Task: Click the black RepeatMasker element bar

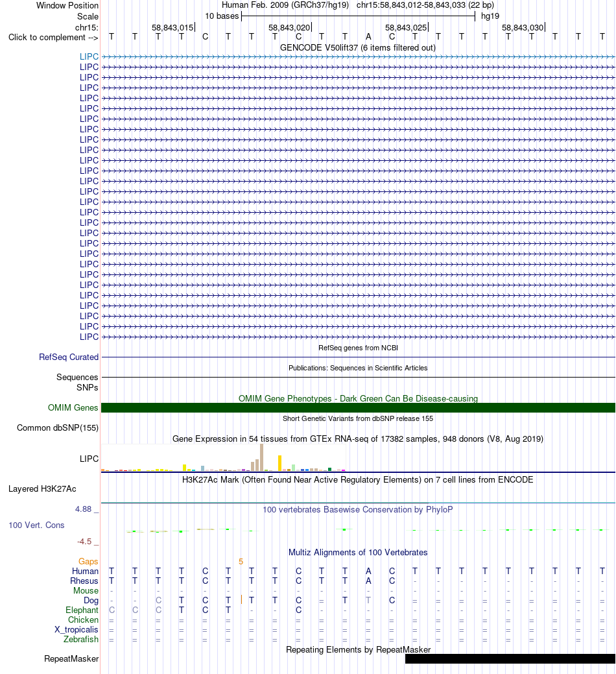Action: [x=510, y=659]
